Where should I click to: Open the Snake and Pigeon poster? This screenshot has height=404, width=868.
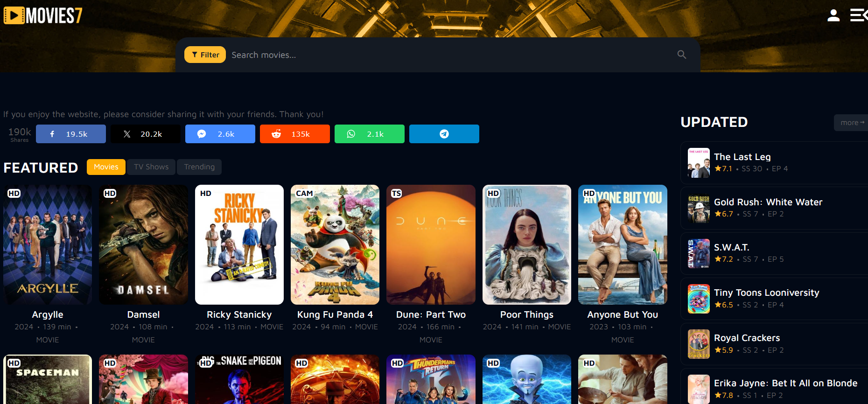(x=239, y=379)
